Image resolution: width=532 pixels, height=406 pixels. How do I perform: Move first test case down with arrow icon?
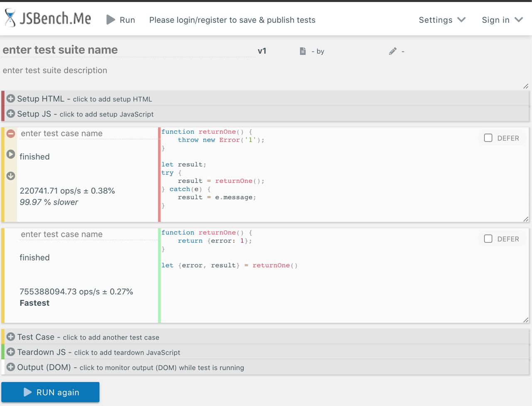point(11,176)
